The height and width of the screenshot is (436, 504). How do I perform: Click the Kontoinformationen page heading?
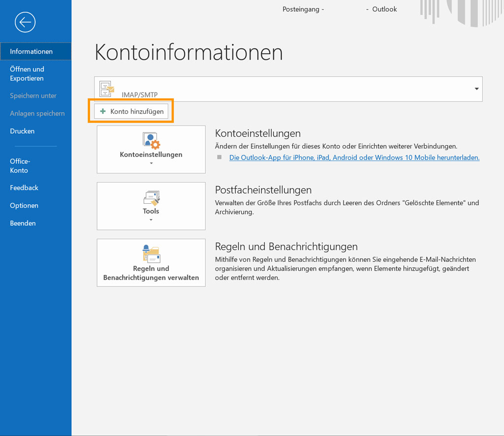click(189, 52)
